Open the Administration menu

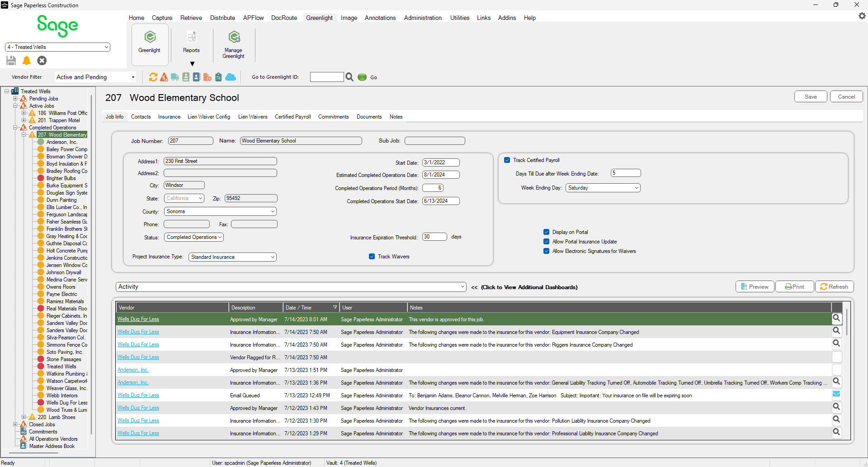423,18
